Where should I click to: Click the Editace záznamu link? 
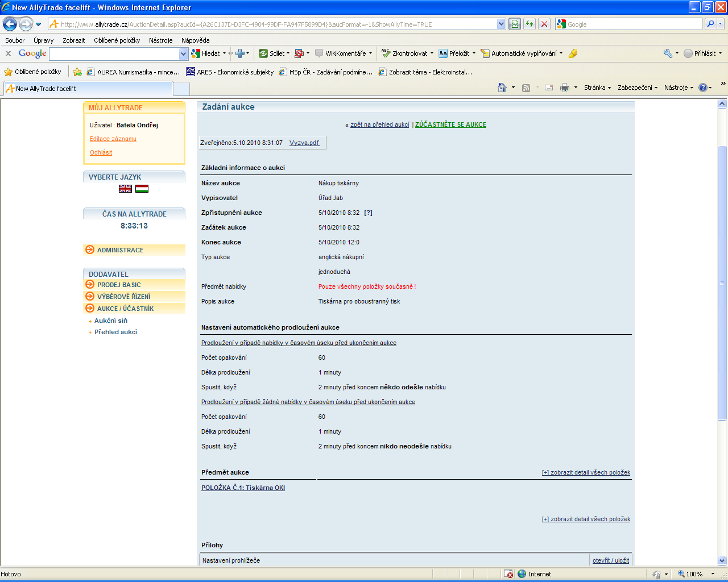coord(113,139)
